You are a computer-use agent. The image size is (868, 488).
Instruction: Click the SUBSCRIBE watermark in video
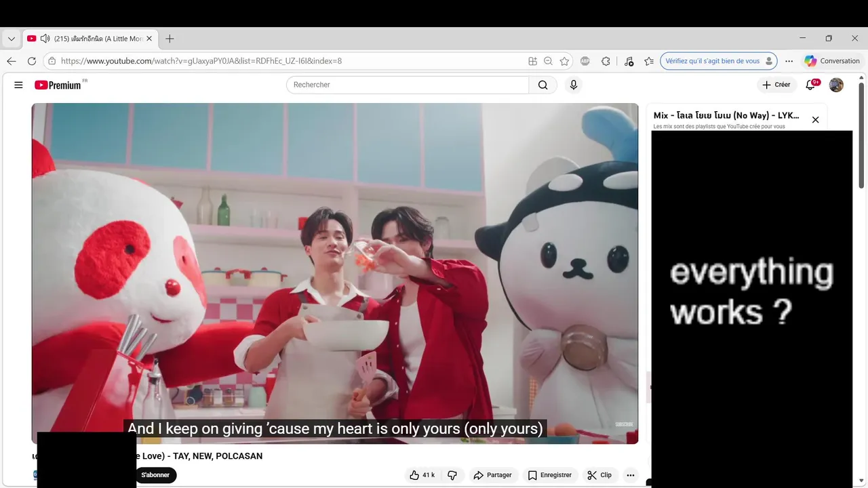(624, 424)
